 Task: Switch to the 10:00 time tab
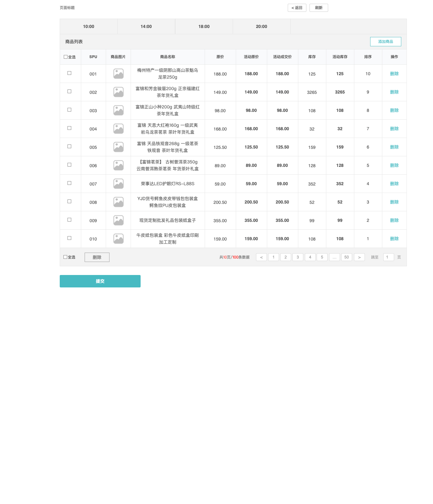pyautogui.click(x=89, y=26)
